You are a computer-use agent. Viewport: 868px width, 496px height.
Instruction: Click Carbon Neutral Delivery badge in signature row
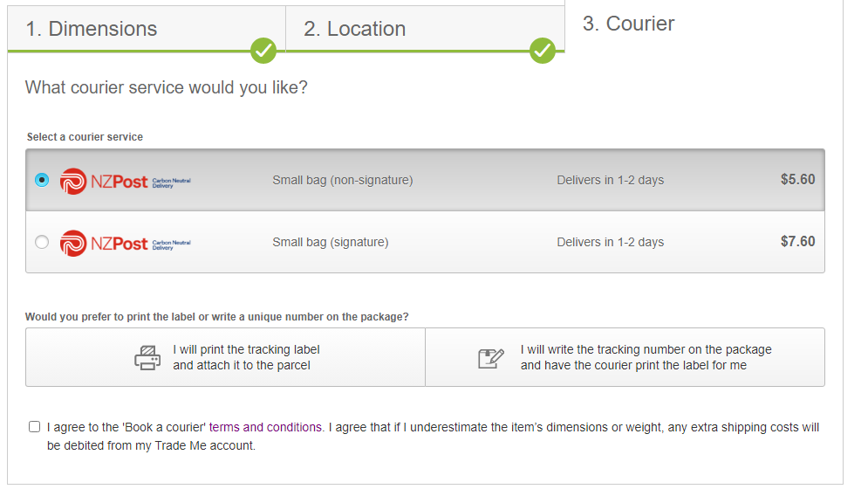click(171, 244)
